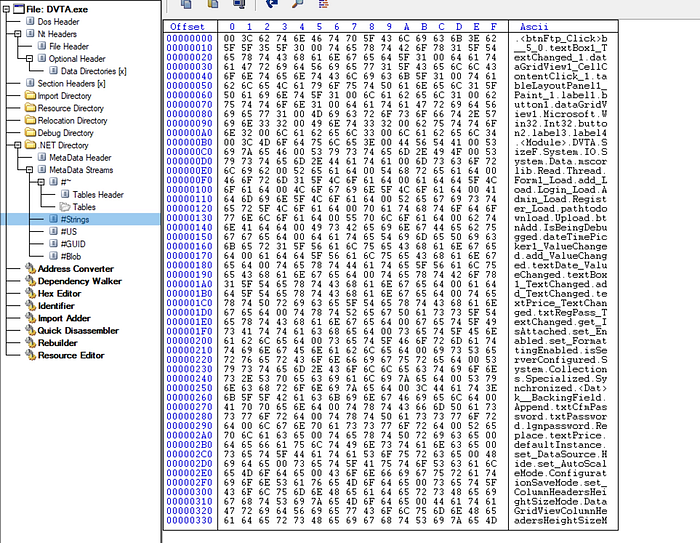Screen dimensions: 700x543
Task: Click the #Blob stream node icon
Action: tap(54, 256)
